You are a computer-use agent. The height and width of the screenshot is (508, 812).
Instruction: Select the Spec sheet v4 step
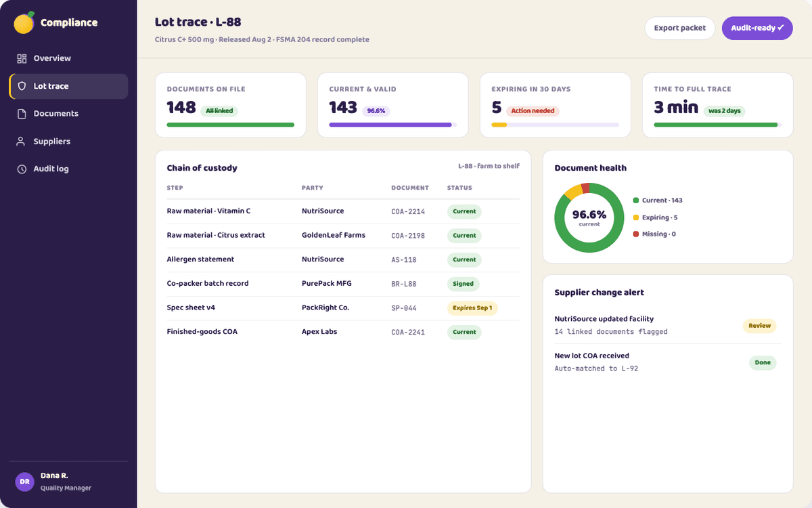[191, 308]
